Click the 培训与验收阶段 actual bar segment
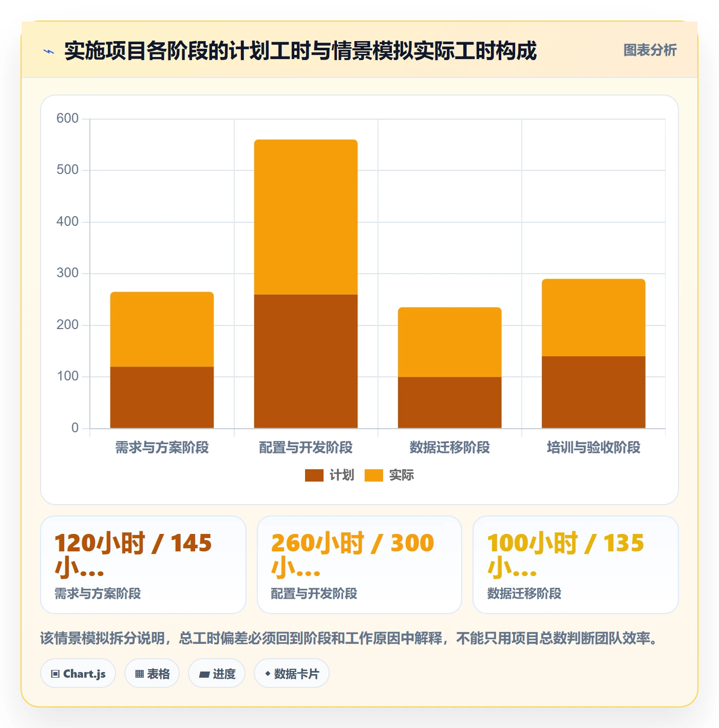The width and height of the screenshot is (719, 728). pyautogui.click(x=593, y=318)
